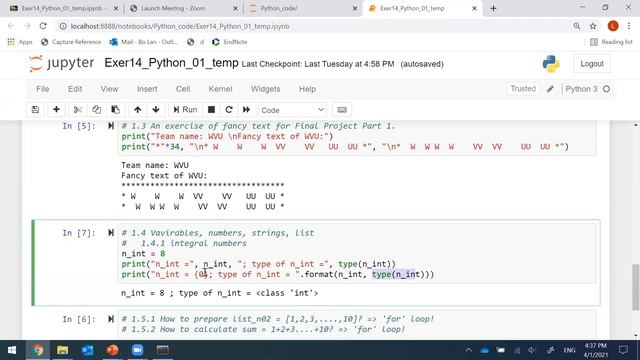Viewport: 640px width, 360px height.
Task: Open the Mail - Bo Lan - Outlook bookmark
Action: (x=144, y=42)
